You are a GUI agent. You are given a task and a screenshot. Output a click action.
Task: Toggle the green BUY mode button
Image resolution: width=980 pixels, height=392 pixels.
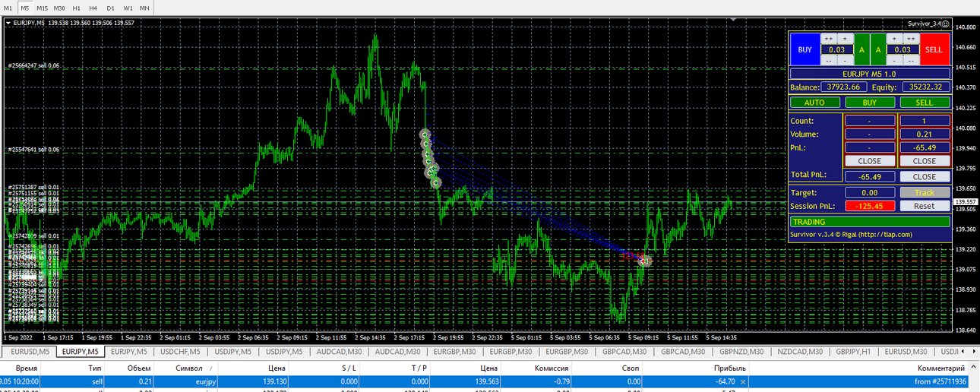pyautogui.click(x=870, y=103)
